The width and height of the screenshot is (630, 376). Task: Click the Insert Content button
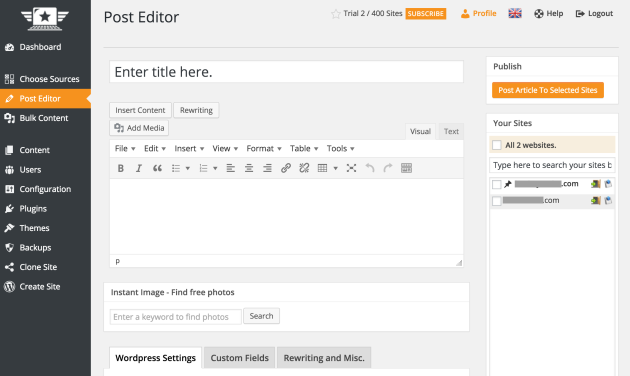140,110
